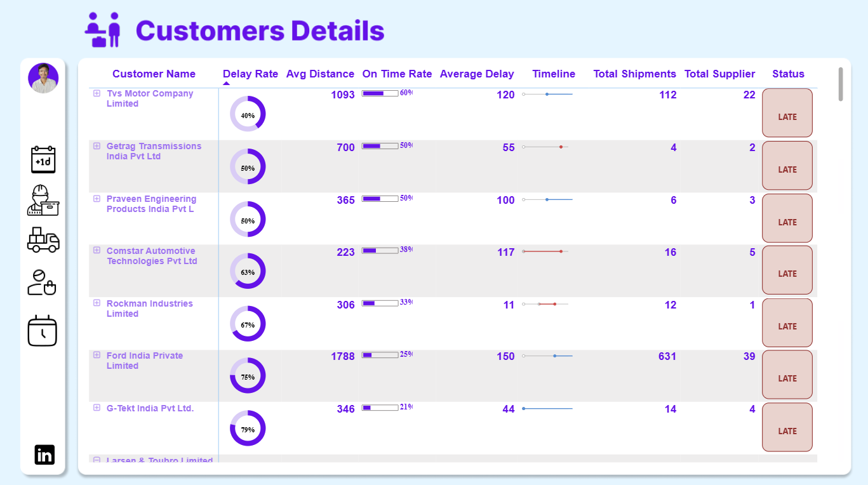This screenshot has width=868, height=485.
Task: Expand the Tvs Motor Company Limited row
Action: [x=97, y=93]
